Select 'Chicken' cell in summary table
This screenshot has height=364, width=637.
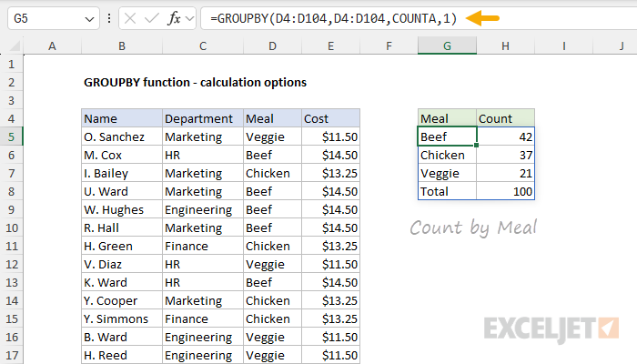[447, 156]
